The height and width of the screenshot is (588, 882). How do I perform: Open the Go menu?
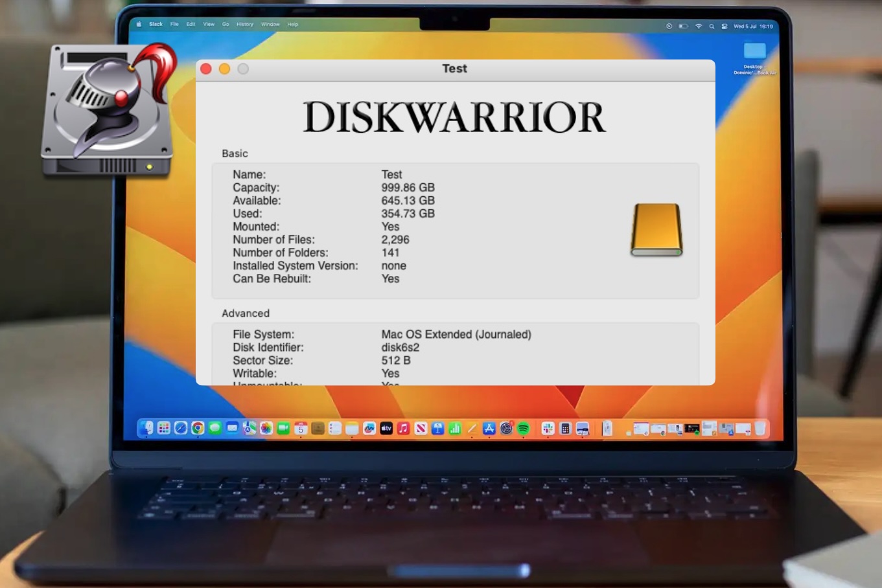(x=226, y=24)
